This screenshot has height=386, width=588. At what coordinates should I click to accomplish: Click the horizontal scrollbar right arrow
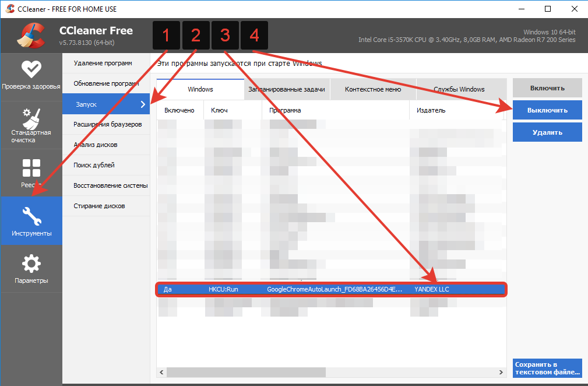501,372
